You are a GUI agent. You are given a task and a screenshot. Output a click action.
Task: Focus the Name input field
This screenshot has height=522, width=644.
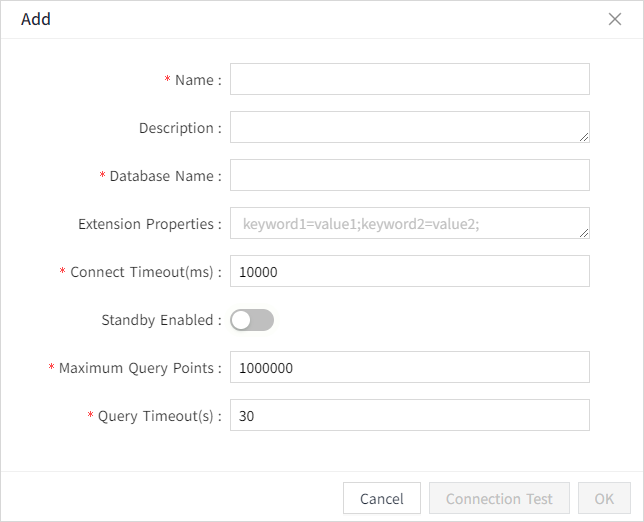click(409, 79)
